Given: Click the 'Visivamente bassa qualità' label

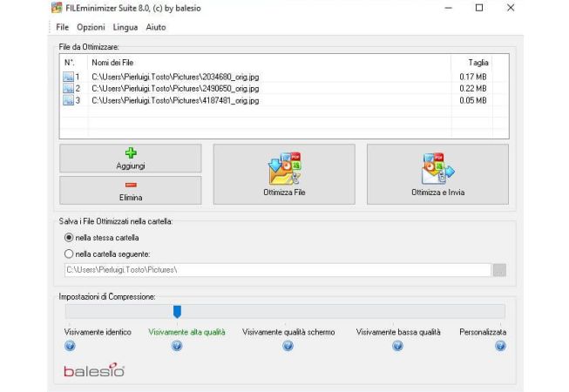Looking at the screenshot, I should 398,332.
